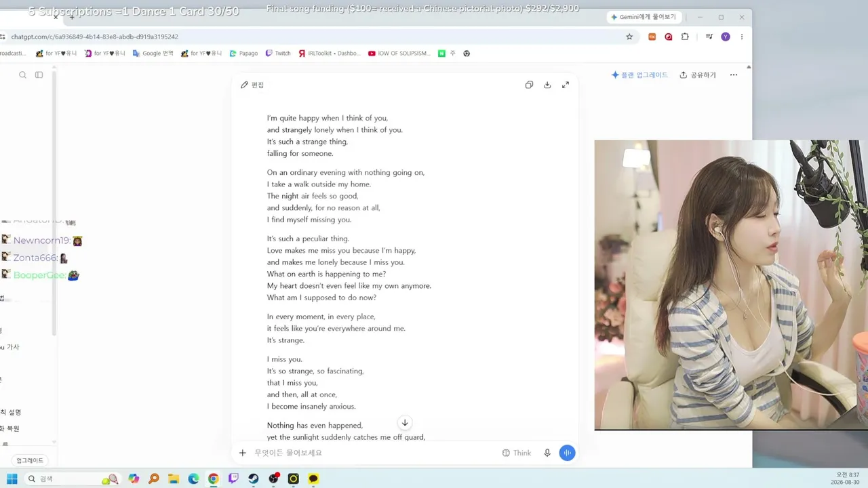Toggle the ChatGPT sidebar panel icon
The height and width of the screenshot is (488, 868).
pos(39,75)
